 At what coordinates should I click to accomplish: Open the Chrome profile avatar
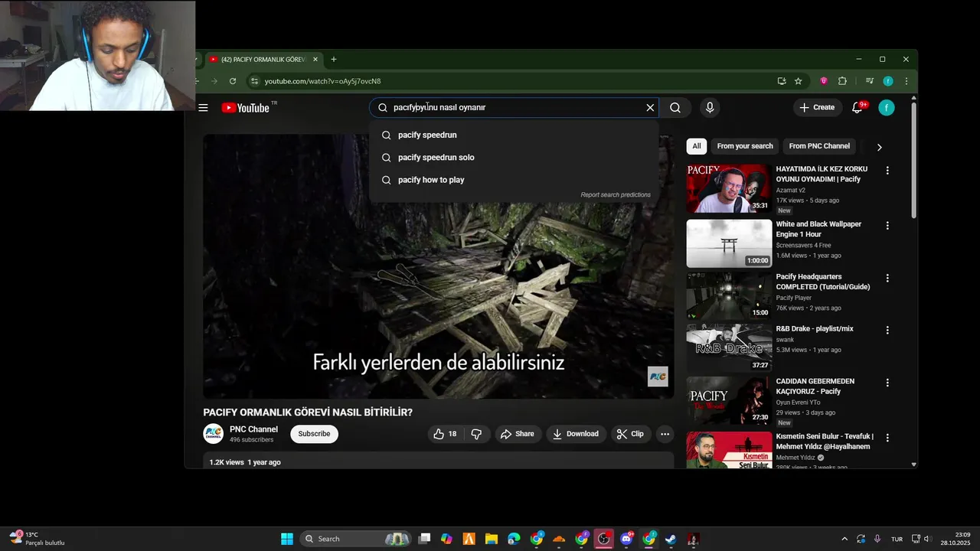pyautogui.click(x=888, y=81)
